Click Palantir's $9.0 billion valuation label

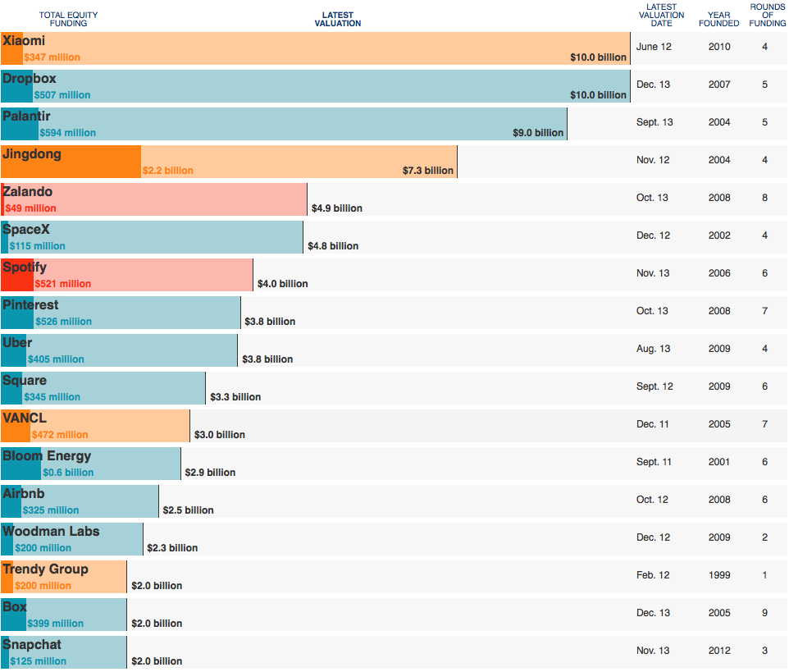click(538, 133)
